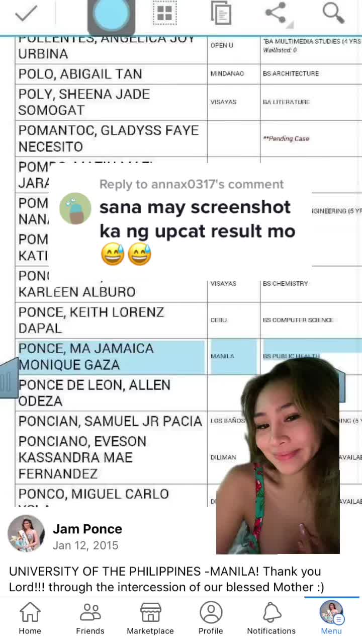Open Marketplace store icon
This screenshot has height=644, width=362.
coord(150,619)
